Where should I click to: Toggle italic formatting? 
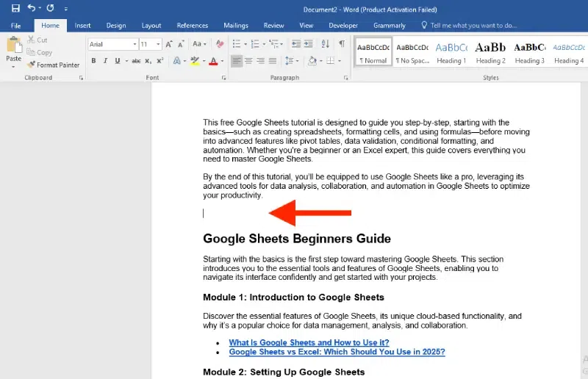[105, 61]
